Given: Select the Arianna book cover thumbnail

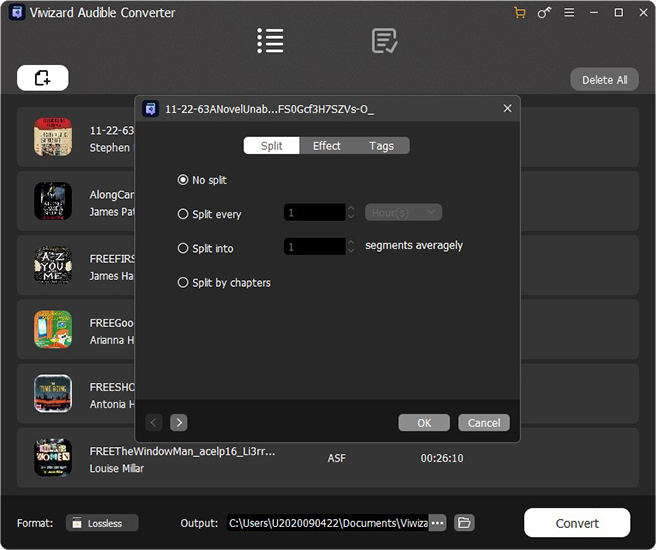Looking at the screenshot, I should coord(53,329).
